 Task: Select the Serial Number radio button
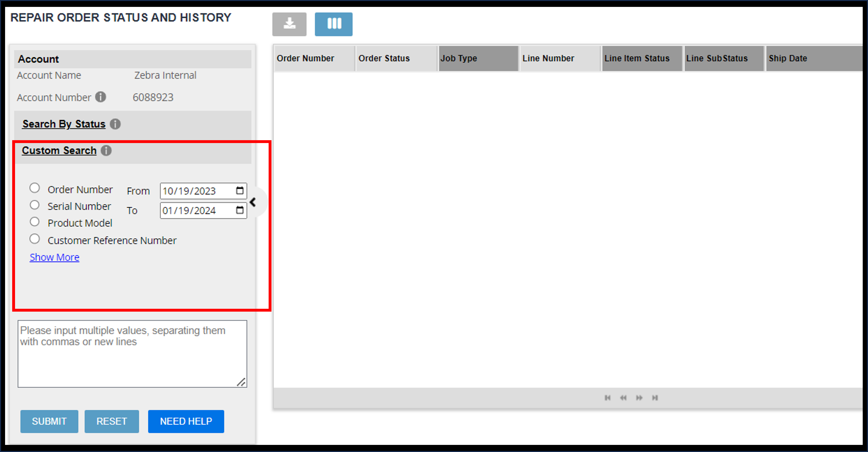(34, 205)
